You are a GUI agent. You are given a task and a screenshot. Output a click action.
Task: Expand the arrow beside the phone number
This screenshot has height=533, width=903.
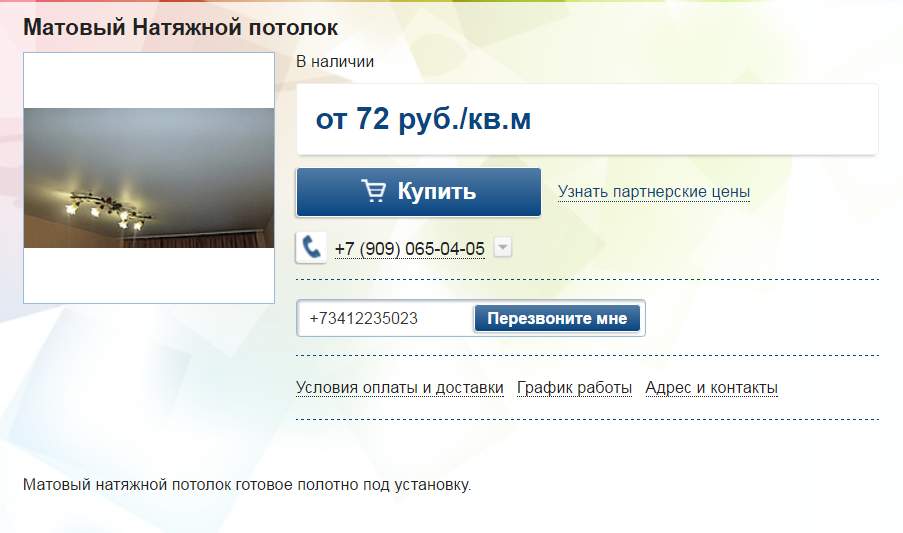[x=503, y=248]
